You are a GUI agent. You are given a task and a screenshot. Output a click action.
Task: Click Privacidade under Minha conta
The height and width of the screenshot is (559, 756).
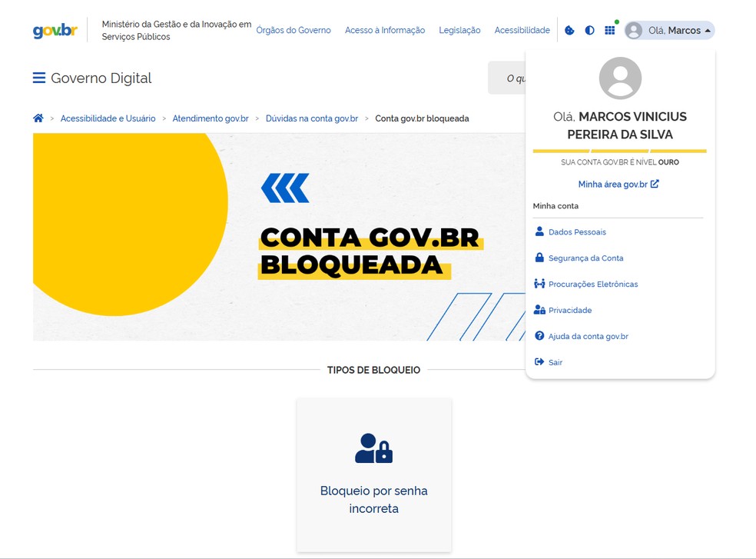coord(570,310)
